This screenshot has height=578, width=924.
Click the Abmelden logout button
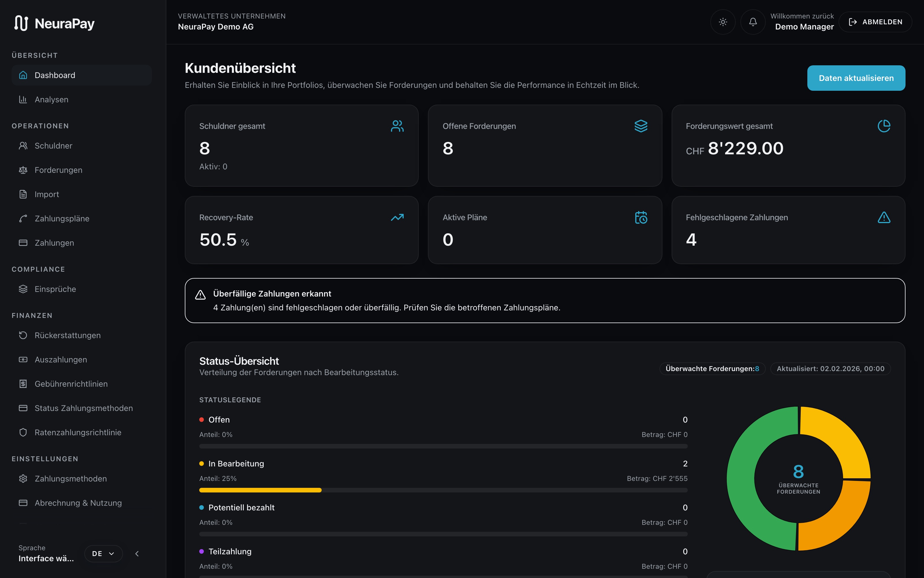click(875, 22)
